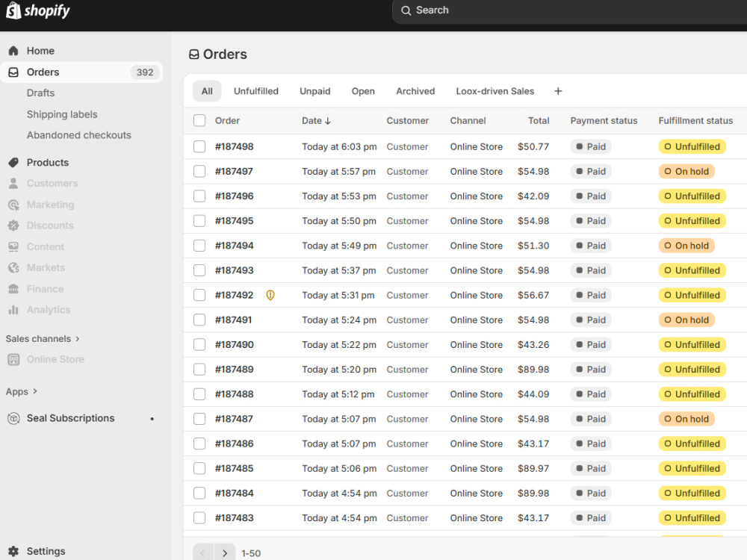
Task: Open Shipping labels in the sidebar
Action: pos(62,114)
